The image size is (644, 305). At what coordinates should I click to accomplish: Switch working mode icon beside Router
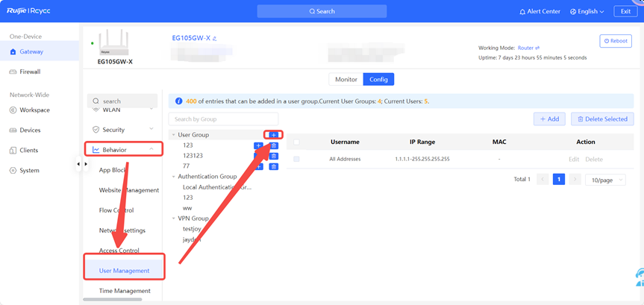coord(537,48)
